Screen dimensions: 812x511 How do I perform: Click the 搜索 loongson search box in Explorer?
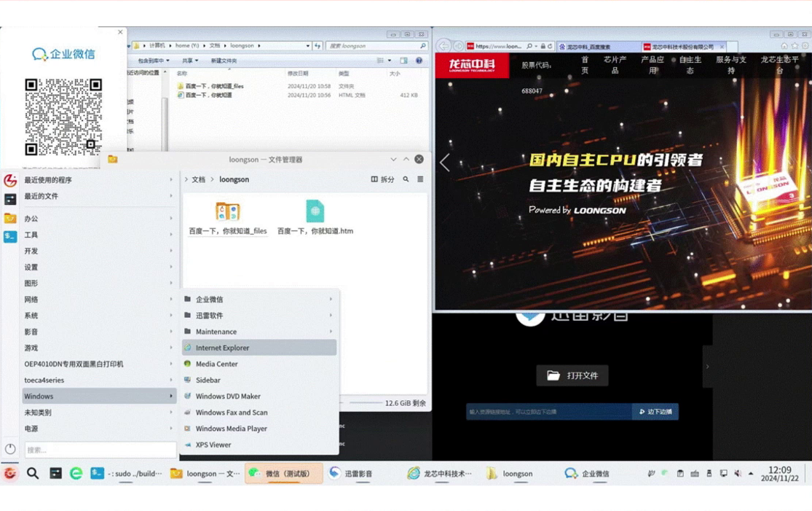(x=377, y=46)
